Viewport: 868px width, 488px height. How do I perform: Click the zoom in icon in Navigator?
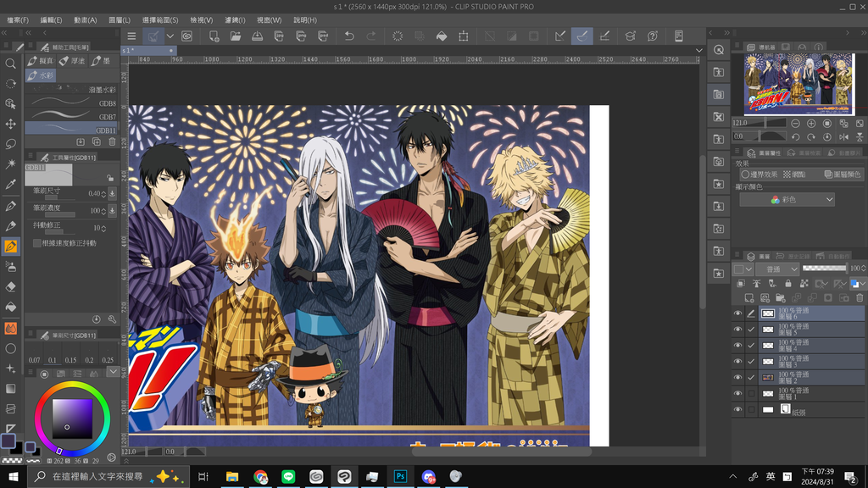tap(811, 123)
